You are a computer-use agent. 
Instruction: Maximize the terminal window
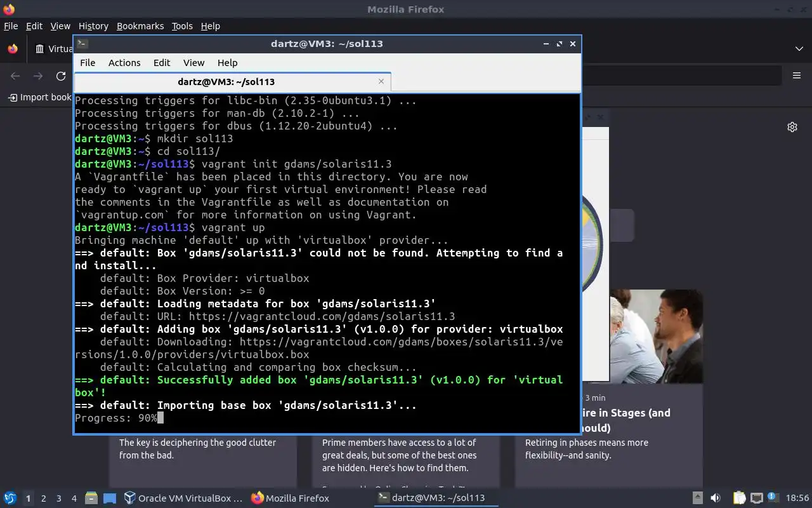[x=560, y=44]
